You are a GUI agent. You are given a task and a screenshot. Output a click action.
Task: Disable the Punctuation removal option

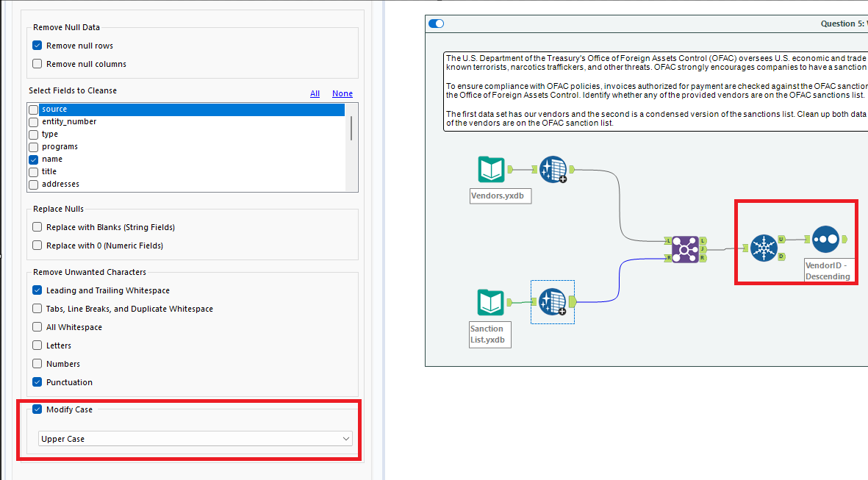pyautogui.click(x=37, y=382)
